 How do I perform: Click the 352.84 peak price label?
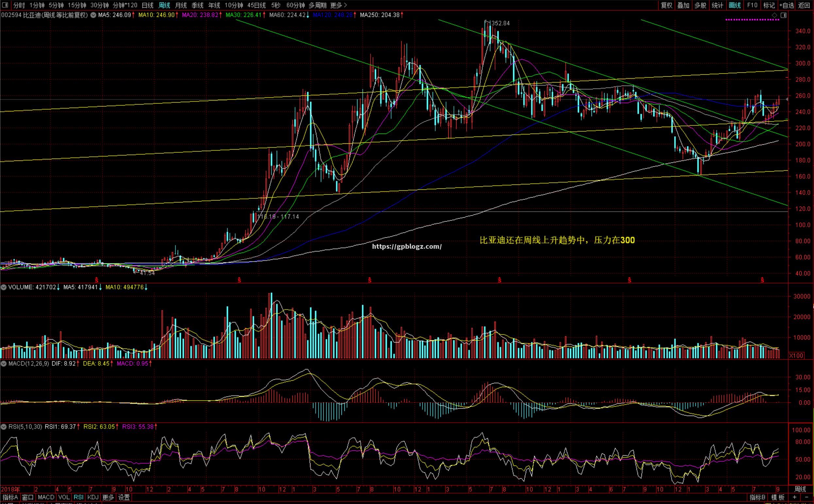pyautogui.click(x=501, y=23)
